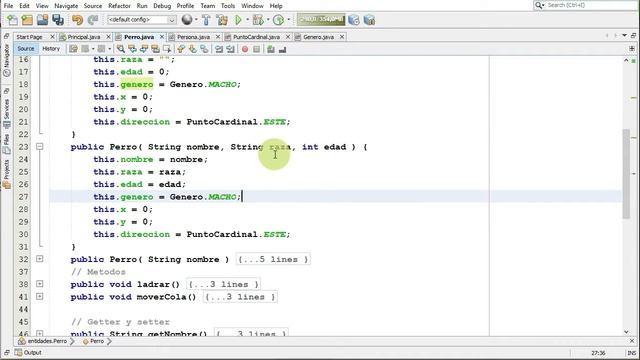Click the Output panel button
640x360 pixels.
pyautogui.click(x=28, y=352)
